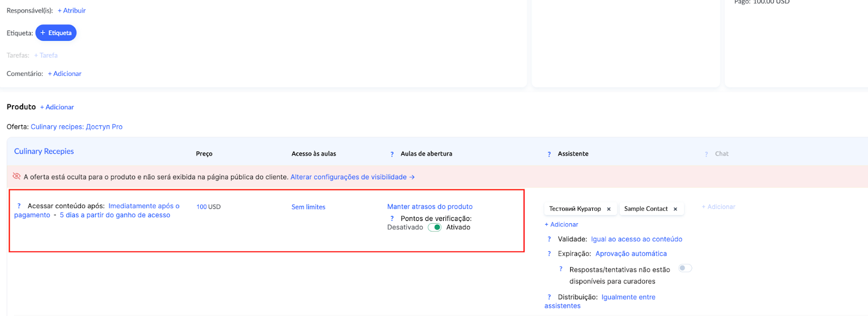The height and width of the screenshot is (316, 868).
Task: Open the Culinary Recepies product link
Action: point(44,151)
